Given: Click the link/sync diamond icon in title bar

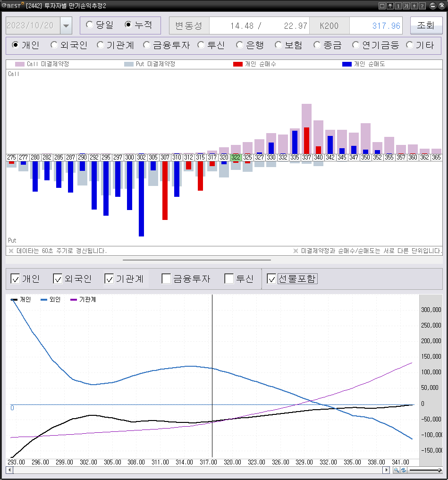Looking at the screenshot, I should coord(414,6).
